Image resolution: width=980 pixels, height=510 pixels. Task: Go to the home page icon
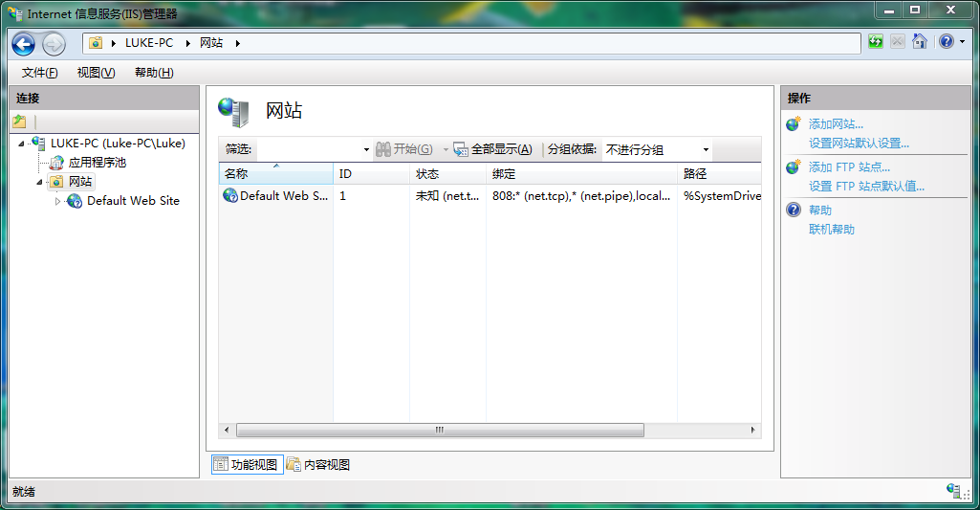(920, 41)
